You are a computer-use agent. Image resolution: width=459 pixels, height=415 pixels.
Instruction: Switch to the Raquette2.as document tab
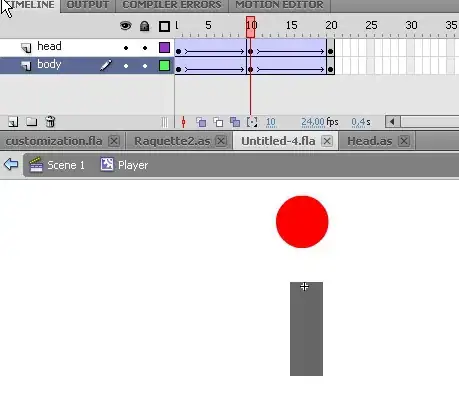pyautogui.click(x=172, y=141)
